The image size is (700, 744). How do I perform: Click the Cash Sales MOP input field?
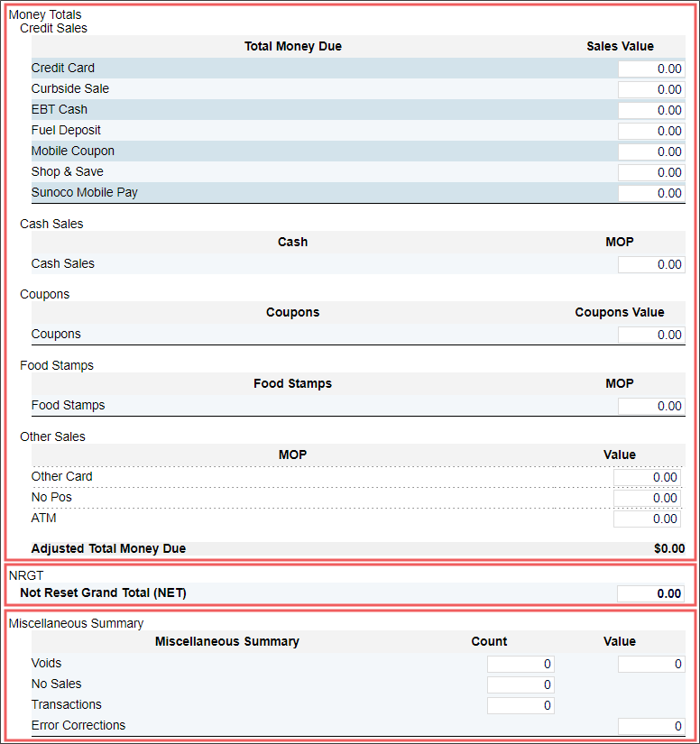click(x=651, y=265)
